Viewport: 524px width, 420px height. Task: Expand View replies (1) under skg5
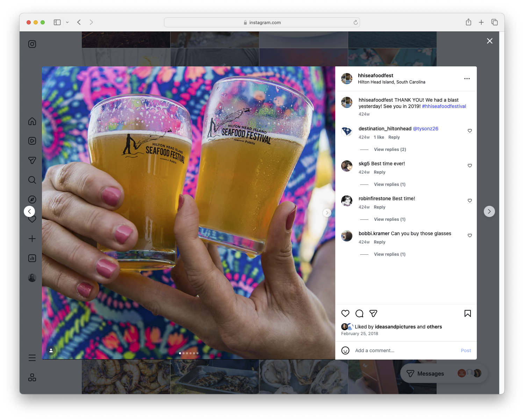[390, 184]
